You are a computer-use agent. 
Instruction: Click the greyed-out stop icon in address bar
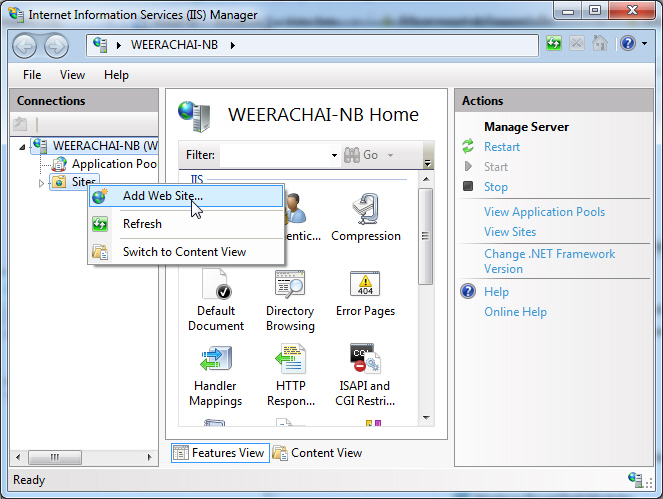577,43
